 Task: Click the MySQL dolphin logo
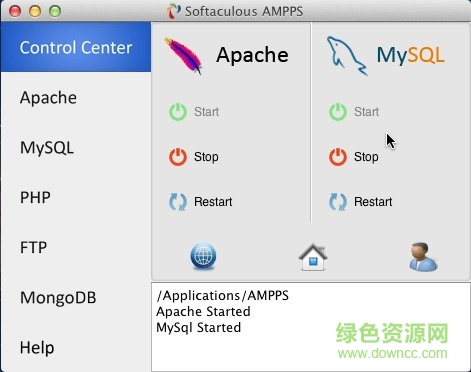(x=347, y=55)
